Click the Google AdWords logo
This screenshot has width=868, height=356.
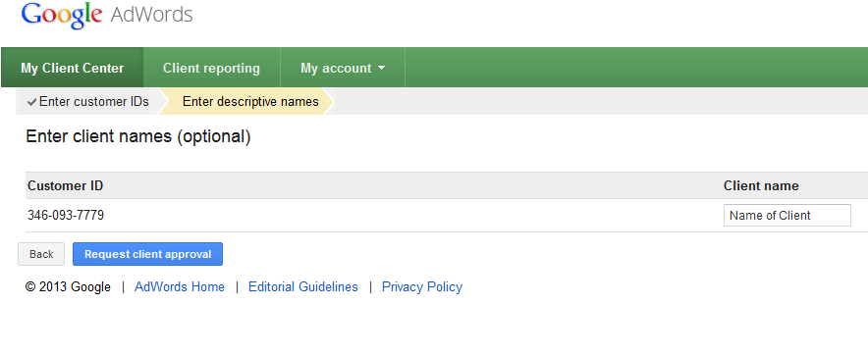click(107, 15)
